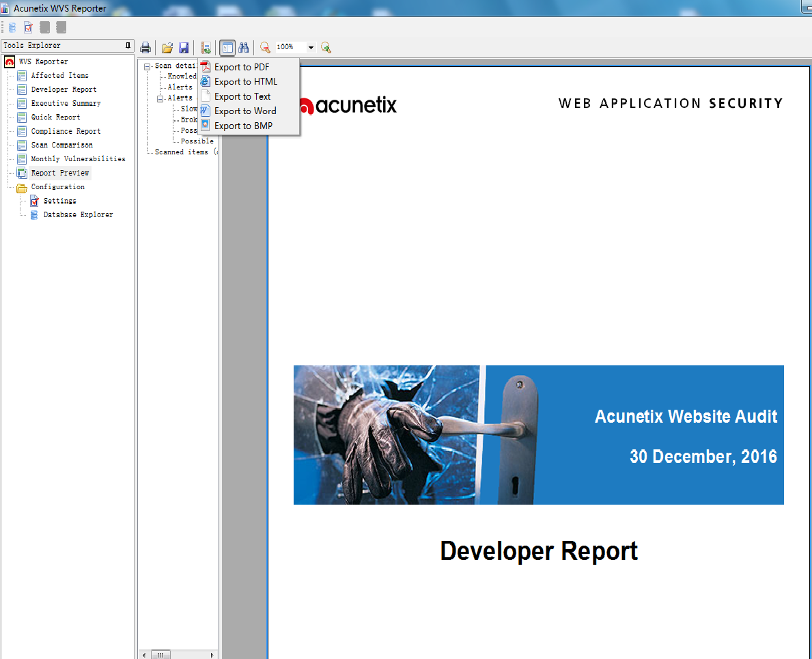812x659 pixels.
Task: Open Monthly Vulnerabilities item
Action: click(x=79, y=159)
